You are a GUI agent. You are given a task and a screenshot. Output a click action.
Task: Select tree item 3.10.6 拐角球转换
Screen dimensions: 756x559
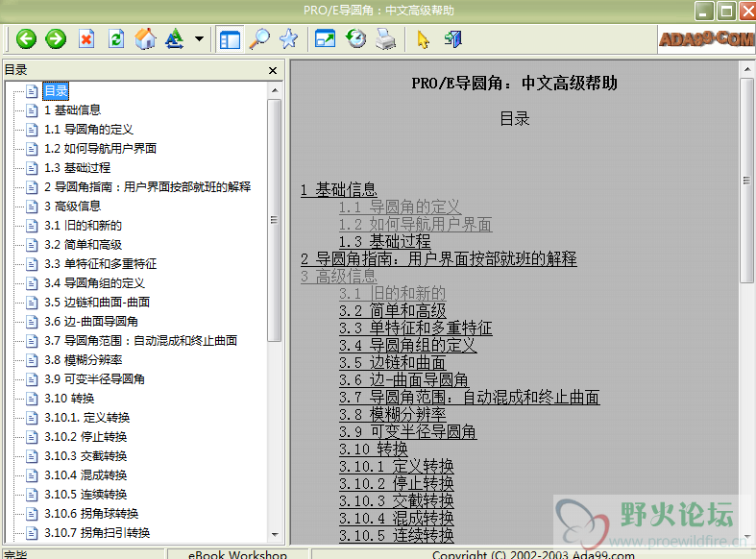coord(91,514)
